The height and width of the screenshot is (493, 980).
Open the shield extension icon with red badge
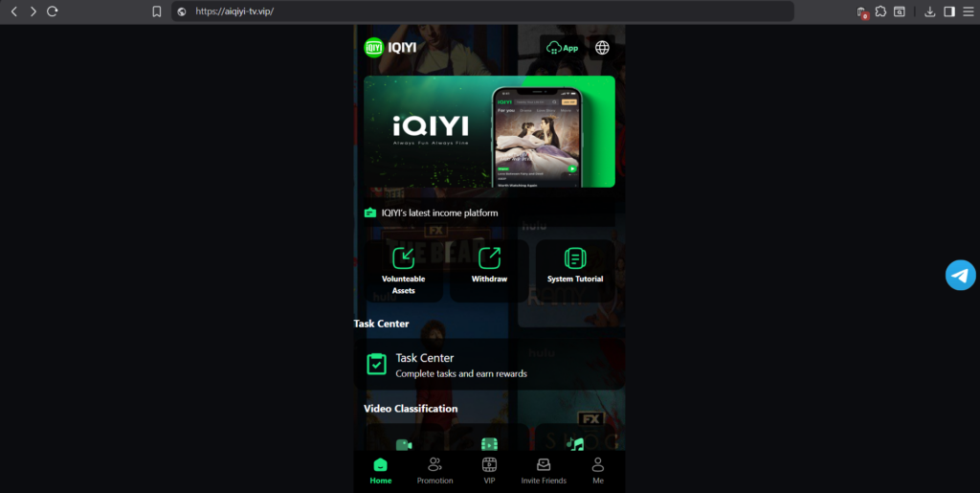(x=861, y=11)
